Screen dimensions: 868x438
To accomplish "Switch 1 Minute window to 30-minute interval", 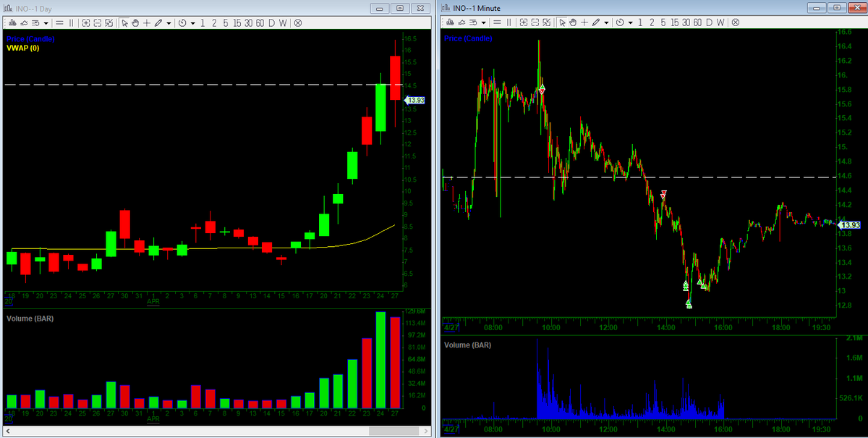I will click(686, 22).
